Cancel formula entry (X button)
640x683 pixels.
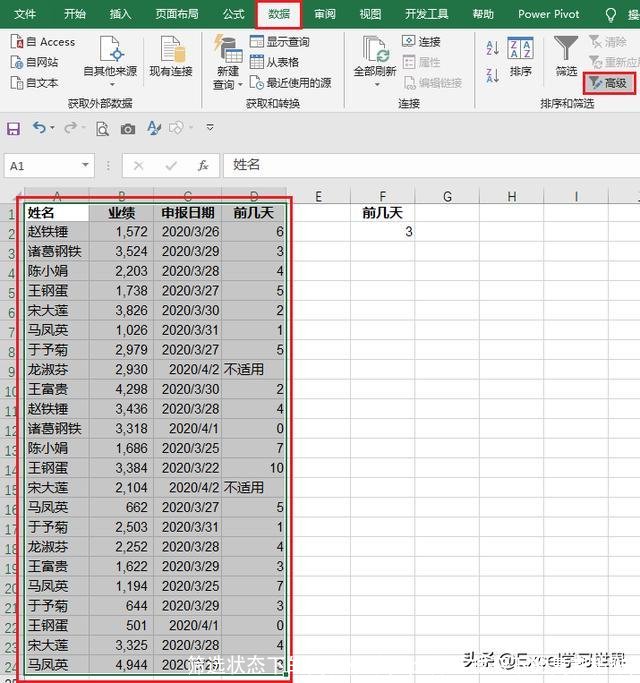pos(139,166)
